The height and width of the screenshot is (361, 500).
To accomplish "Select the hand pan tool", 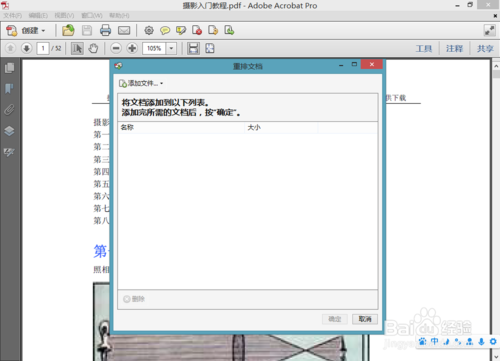I will coord(94,49).
